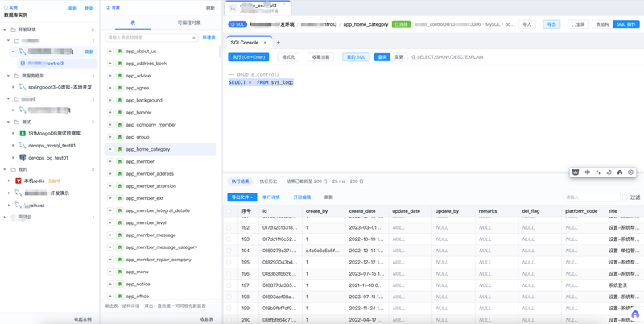644x324 pixels.
Task: Check the row 195 checkbox
Action: click(229, 262)
